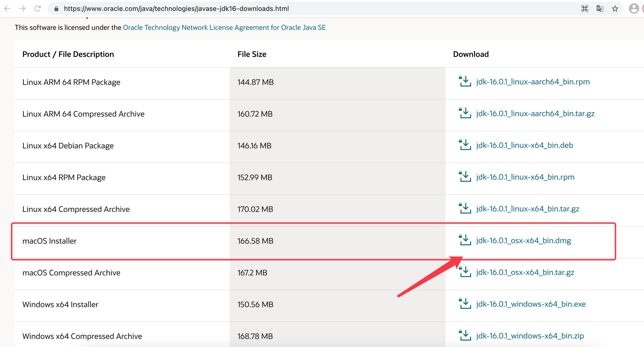Click the File Size column header
The image size is (644, 347).
click(252, 54)
